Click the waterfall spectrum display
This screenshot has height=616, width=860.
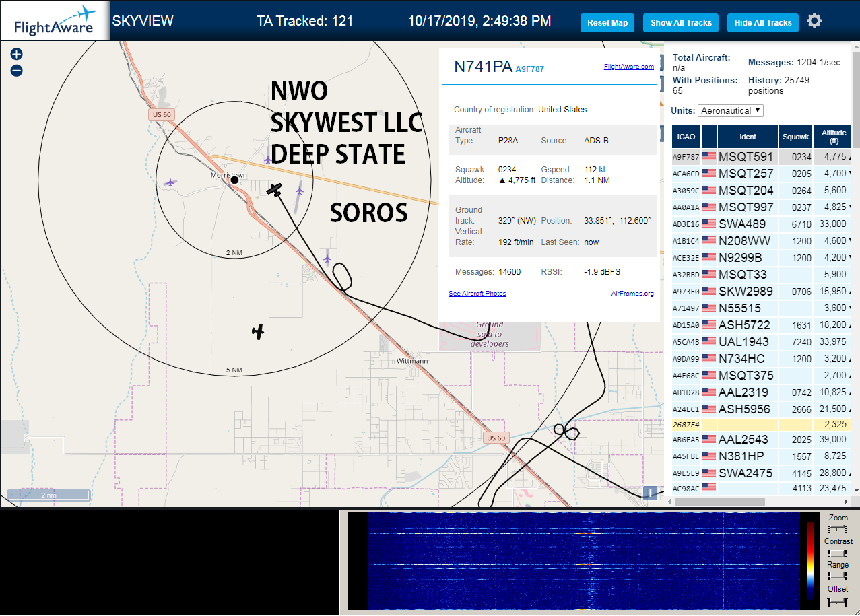pos(583,560)
